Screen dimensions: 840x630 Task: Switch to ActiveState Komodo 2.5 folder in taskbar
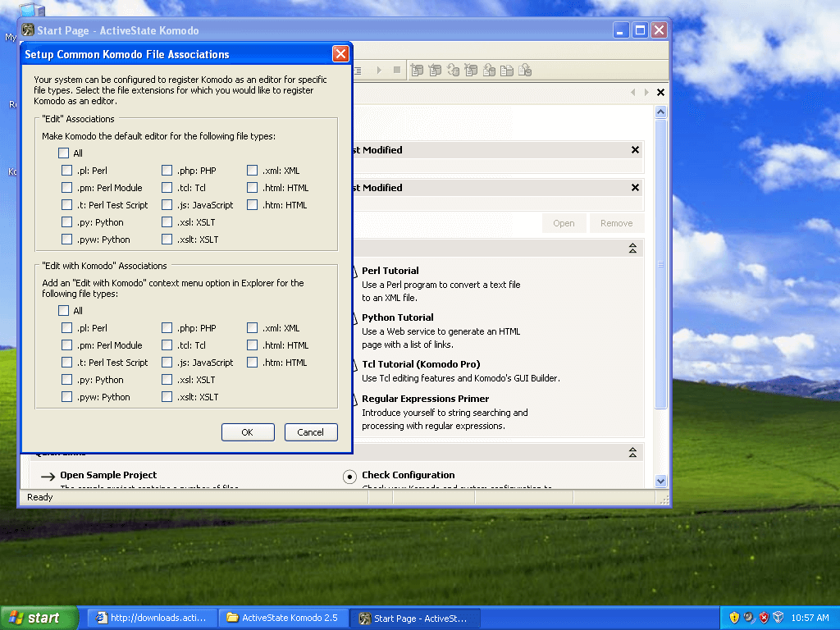283,618
